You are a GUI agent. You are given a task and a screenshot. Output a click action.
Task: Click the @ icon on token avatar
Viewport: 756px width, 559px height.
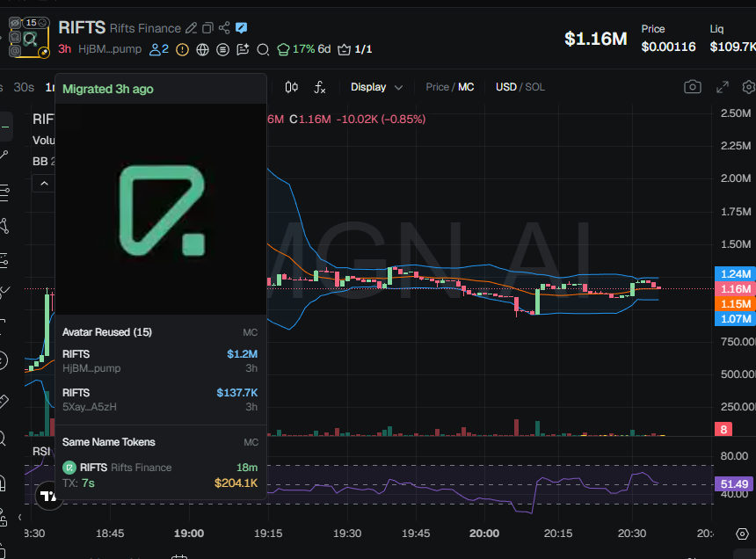(x=15, y=50)
